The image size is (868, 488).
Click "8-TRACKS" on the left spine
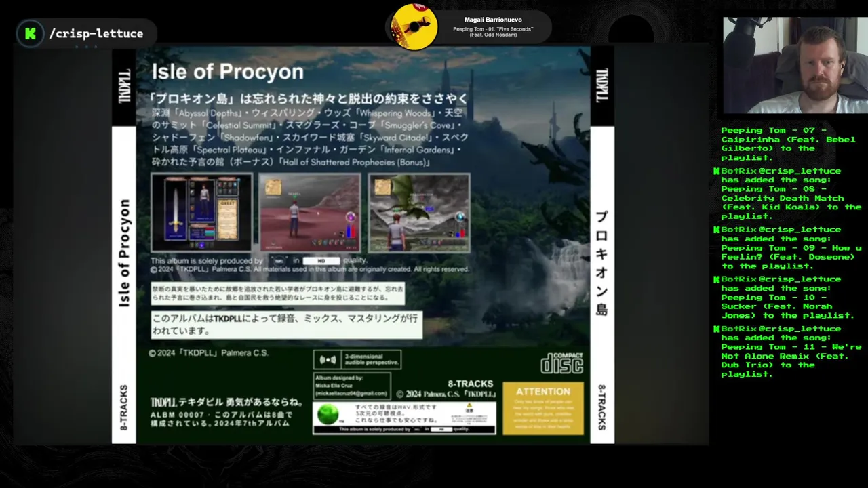click(124, 408)
